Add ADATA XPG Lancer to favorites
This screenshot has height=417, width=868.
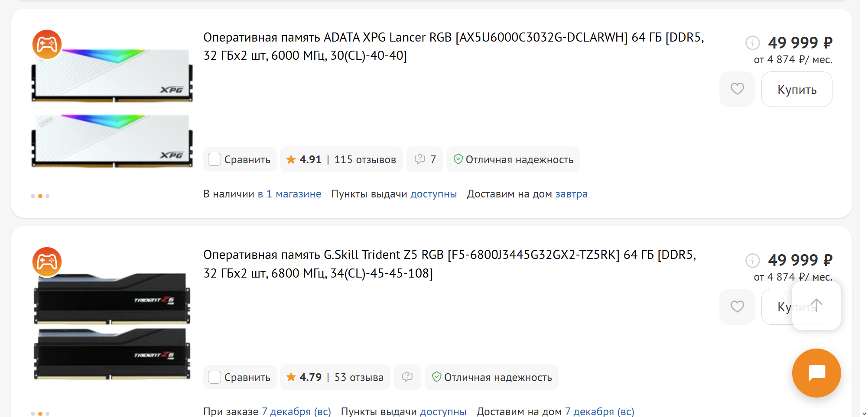737,89
